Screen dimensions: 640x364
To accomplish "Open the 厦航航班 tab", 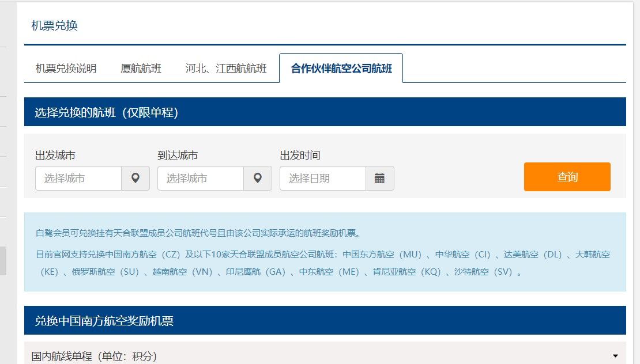I will pos(141,68).
